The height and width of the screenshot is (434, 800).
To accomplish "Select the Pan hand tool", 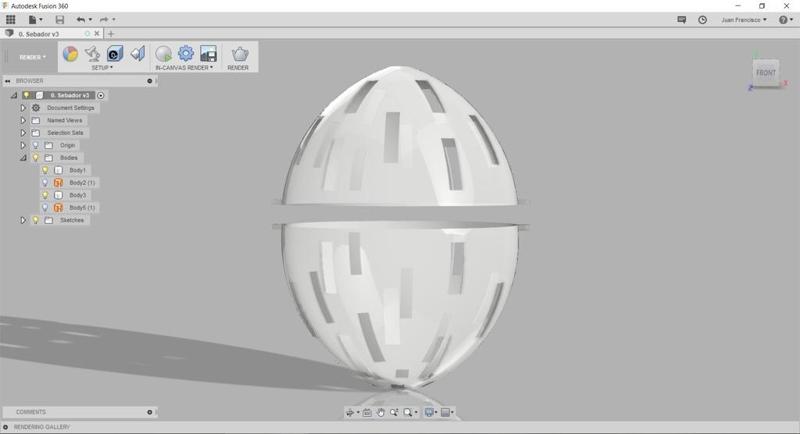I will [x=381, y=413].
